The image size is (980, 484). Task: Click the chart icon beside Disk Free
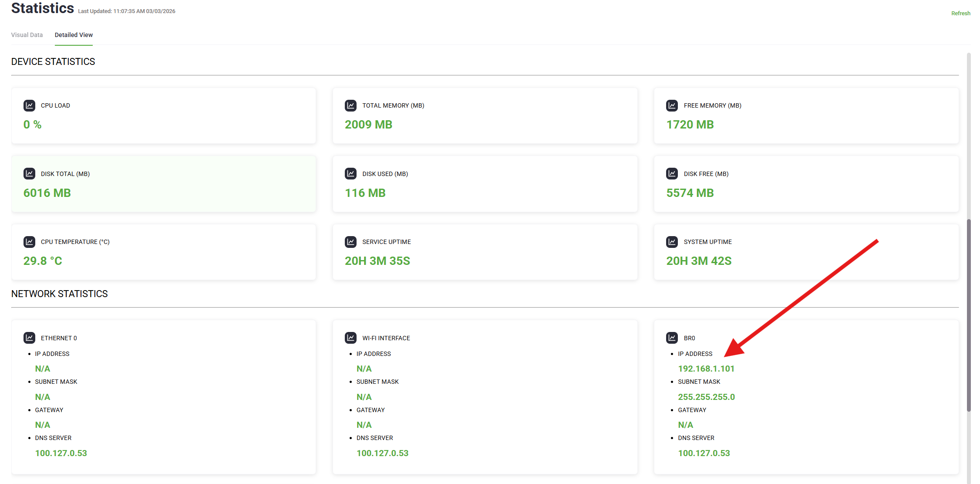[672, 174]
